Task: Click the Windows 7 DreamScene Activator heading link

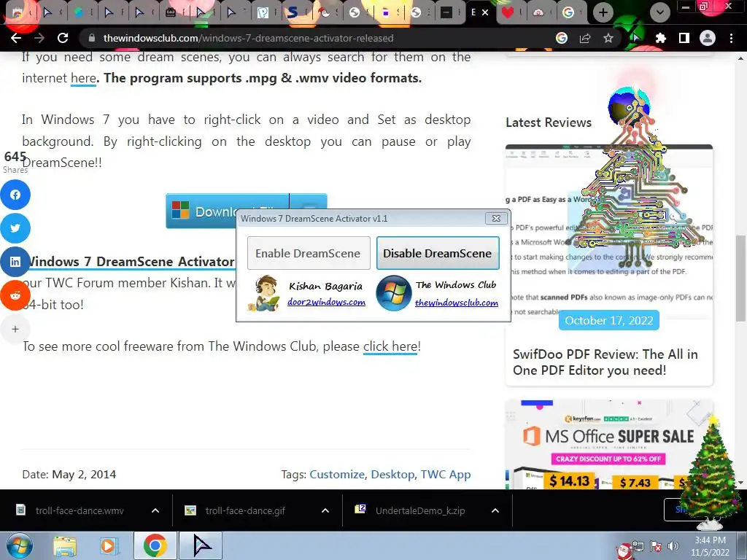Action: 130,262
